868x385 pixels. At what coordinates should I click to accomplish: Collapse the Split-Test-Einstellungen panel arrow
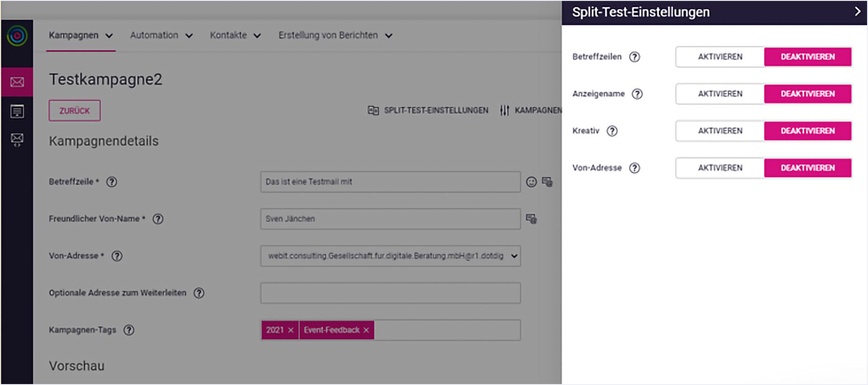[x=857, y=12]
